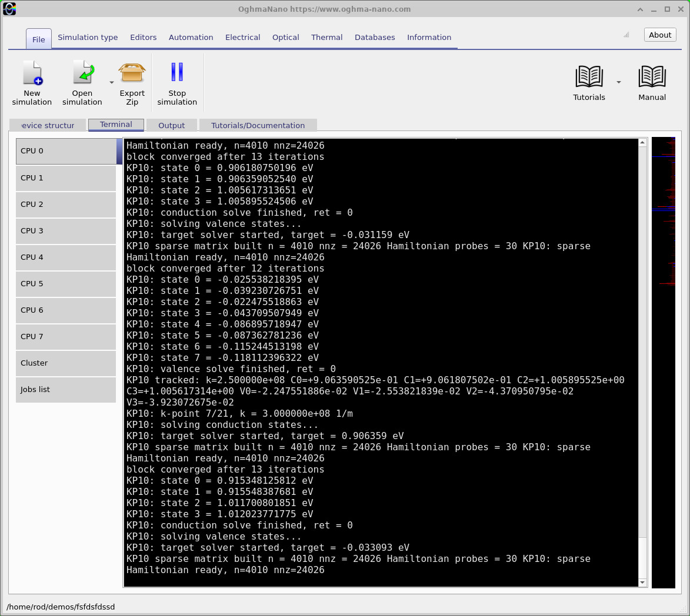Screen dimensions: 690x616
Task: Select the CPU 1 terminal
Action: 66,178
